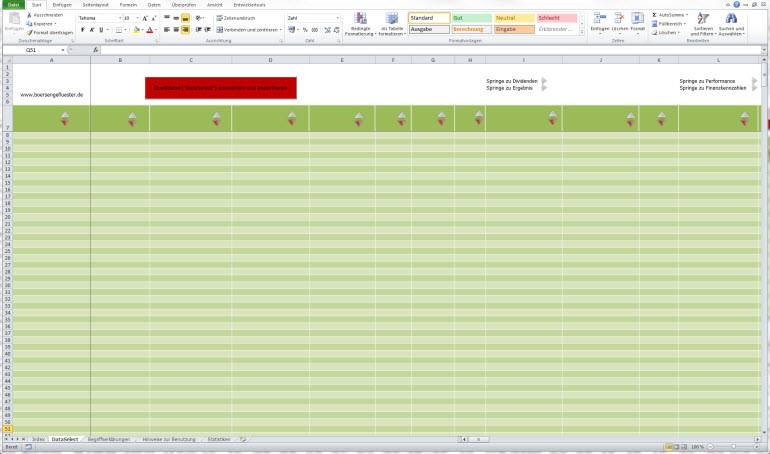Open the Datei file tab

click(x=13, y=4)
